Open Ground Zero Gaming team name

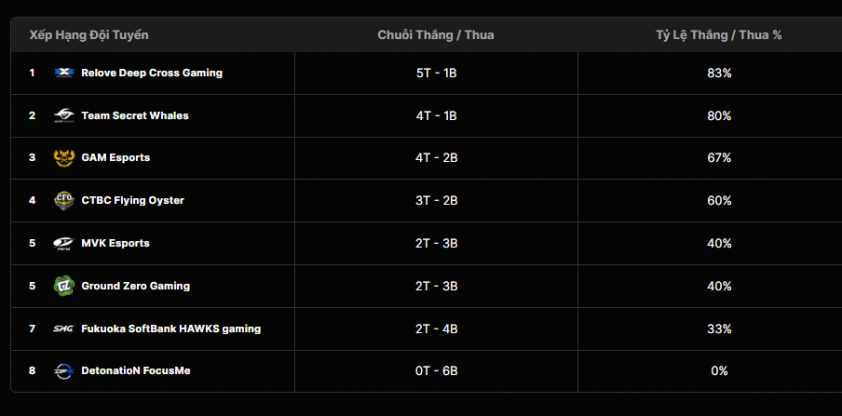(135, 286)
